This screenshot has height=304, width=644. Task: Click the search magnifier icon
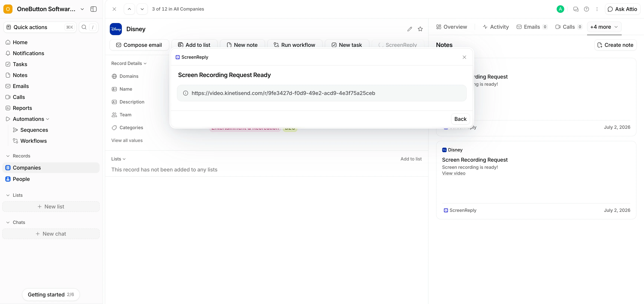coord(84,27)
